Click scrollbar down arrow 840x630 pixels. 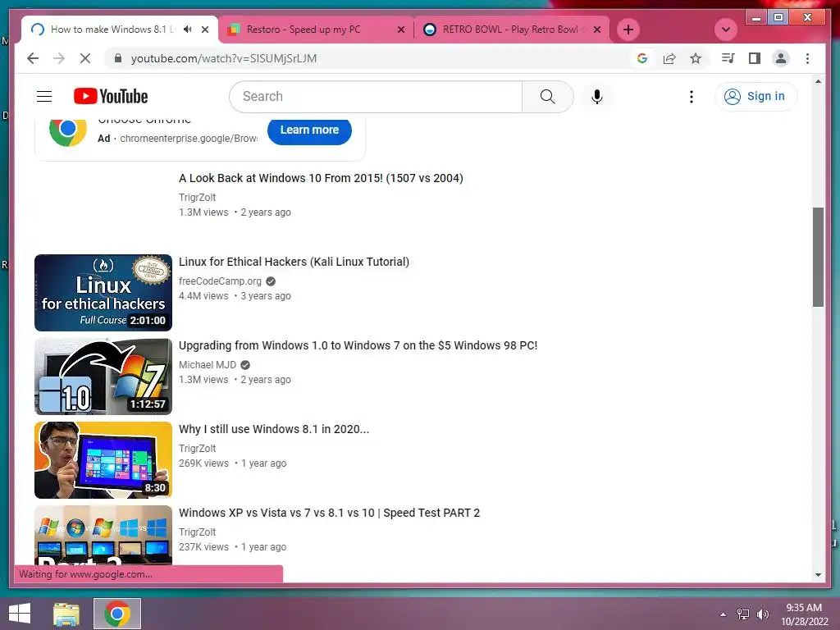click(x=818, y=575)
